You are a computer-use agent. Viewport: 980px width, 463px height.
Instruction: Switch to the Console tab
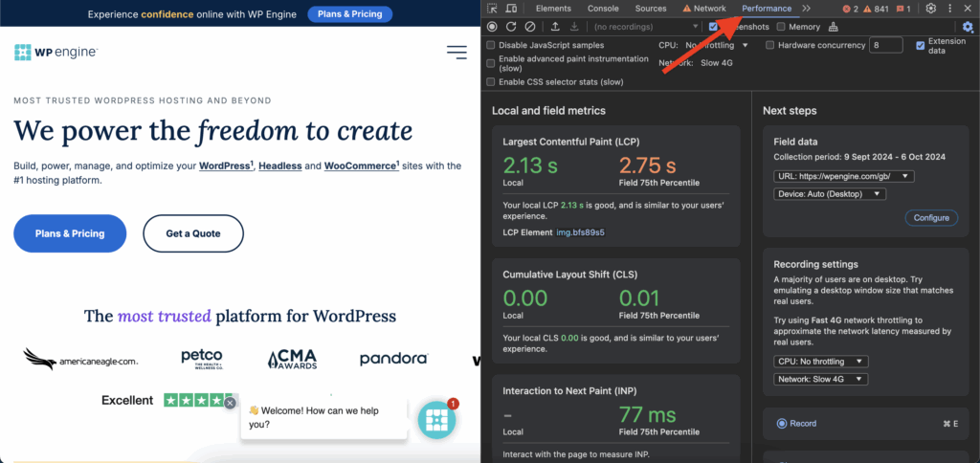click(x=603, y=8)
